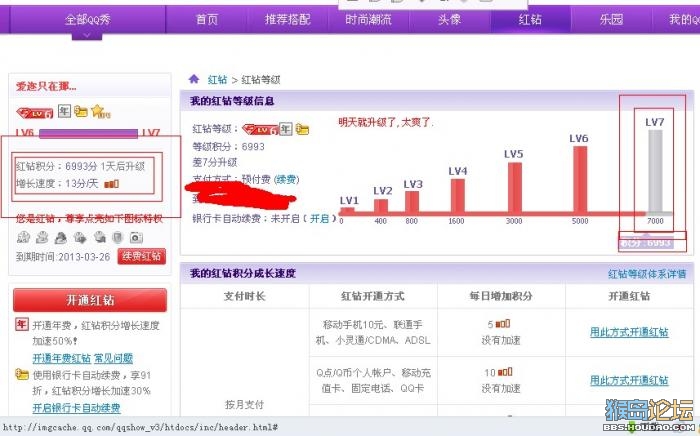
Task: Click the LV4 bar in level chart
Action: [458, 196]
